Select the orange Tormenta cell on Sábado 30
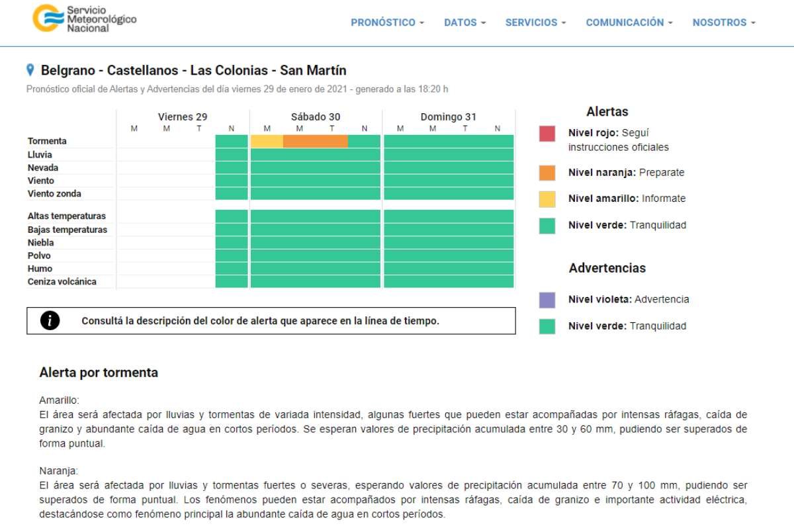The height and width of the screenshot is (532, 794). pos(315,141)
